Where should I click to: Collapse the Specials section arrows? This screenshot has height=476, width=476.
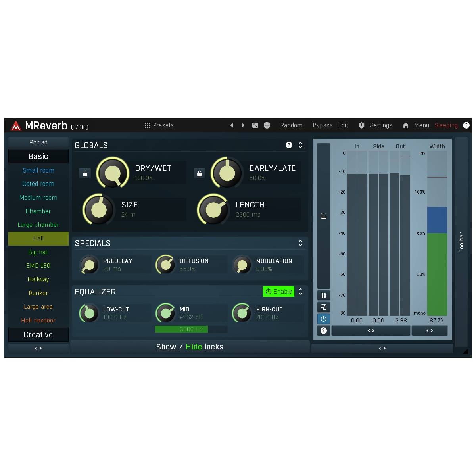301,243
